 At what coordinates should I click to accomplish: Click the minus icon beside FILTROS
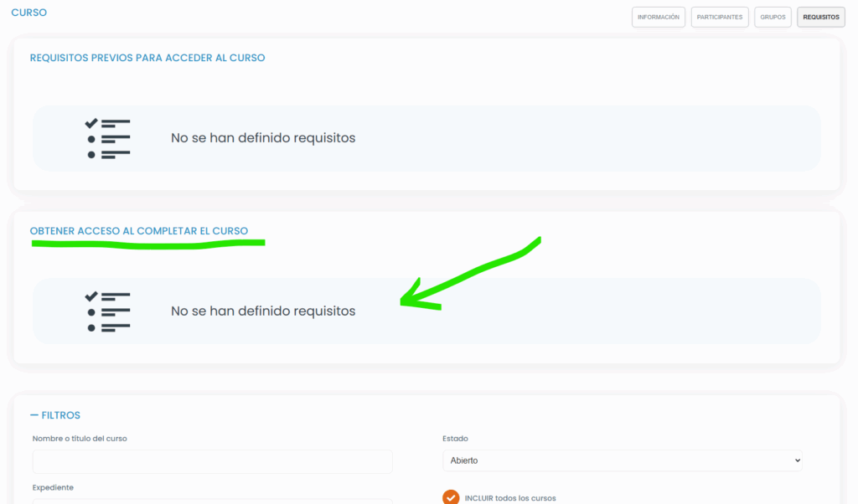[x=34, y=415]
